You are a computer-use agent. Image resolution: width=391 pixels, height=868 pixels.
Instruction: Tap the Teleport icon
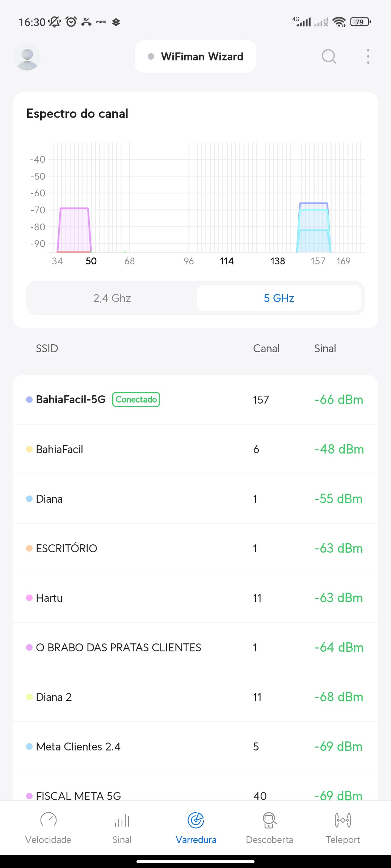(342, 820)
